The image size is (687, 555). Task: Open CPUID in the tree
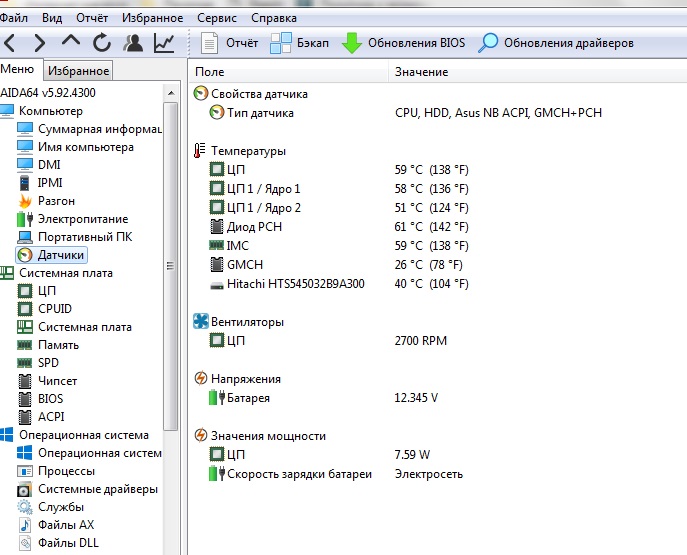[45, 309]
